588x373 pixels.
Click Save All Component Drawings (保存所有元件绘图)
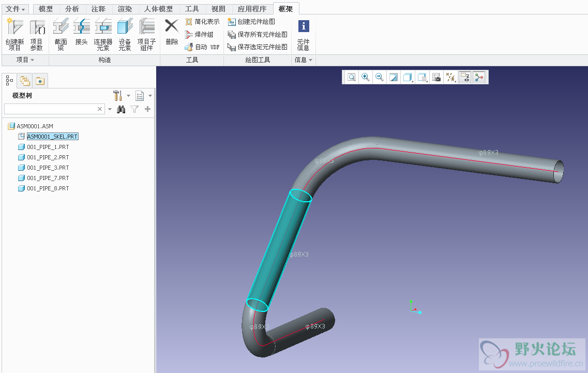[258, 35]
